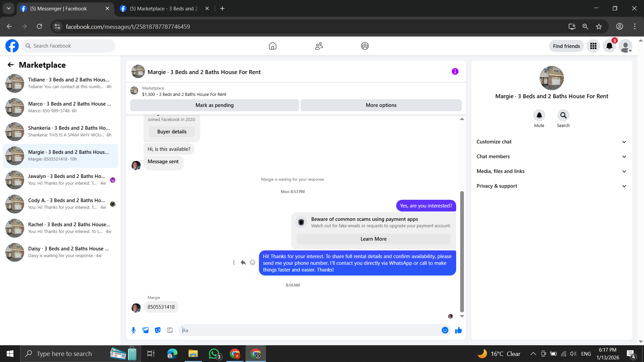Click the reply arrow on sent message

click(x=243, y=262)
